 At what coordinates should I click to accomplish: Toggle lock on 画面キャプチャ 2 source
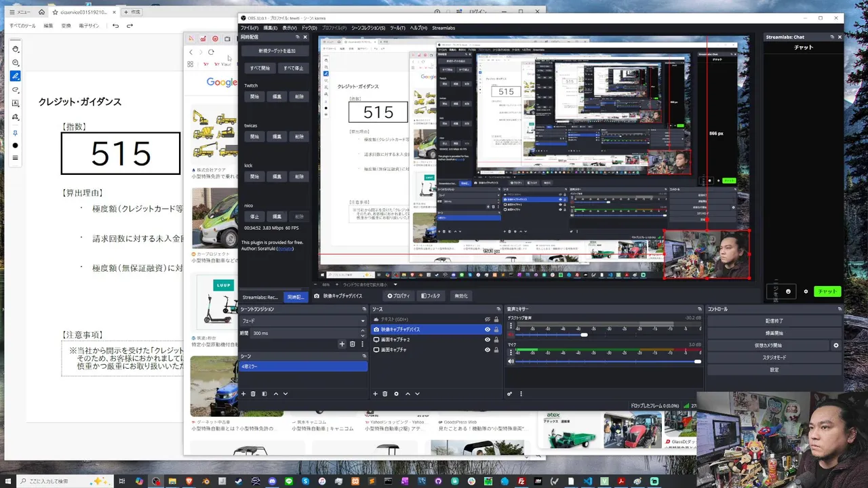click(496, 340)
